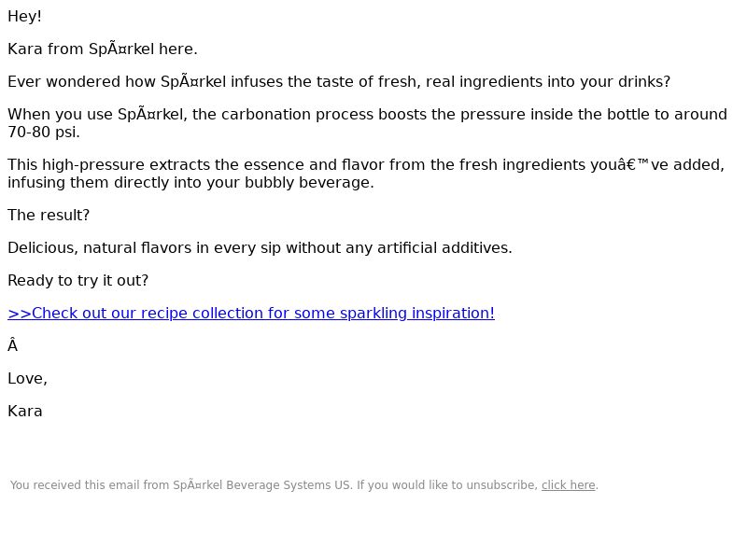747x560 pixels.
Task: Click the stray 'Â' character line
Action: 13,345
